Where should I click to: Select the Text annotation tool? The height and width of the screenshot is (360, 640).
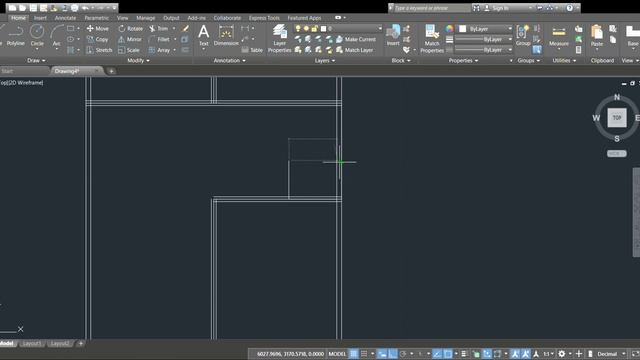203,35
